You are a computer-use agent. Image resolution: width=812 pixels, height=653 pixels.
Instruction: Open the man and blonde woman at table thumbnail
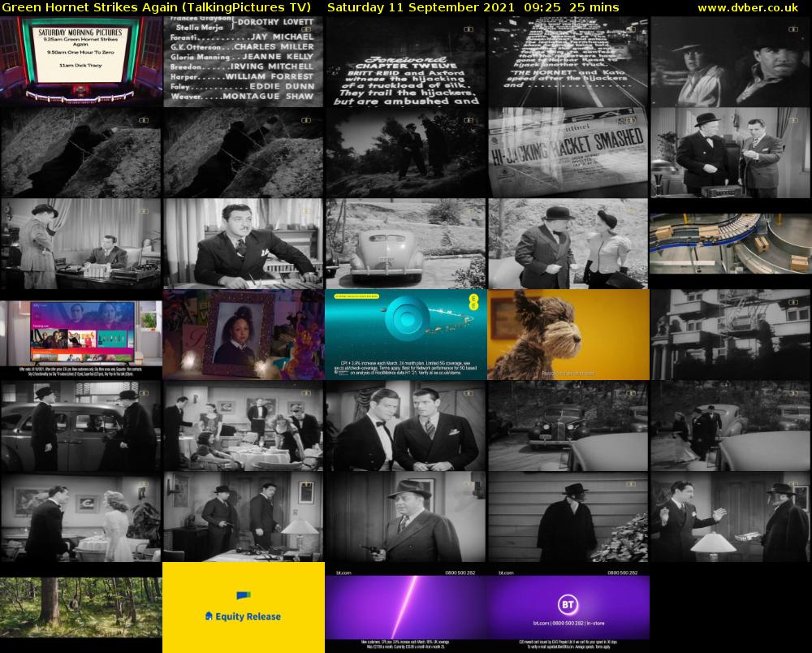[x=81, y=517]
